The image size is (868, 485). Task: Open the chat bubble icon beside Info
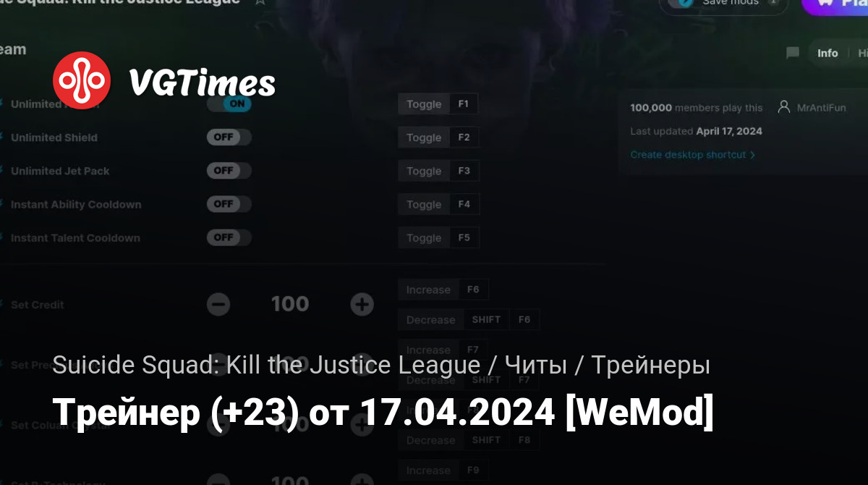click(793, 53)
